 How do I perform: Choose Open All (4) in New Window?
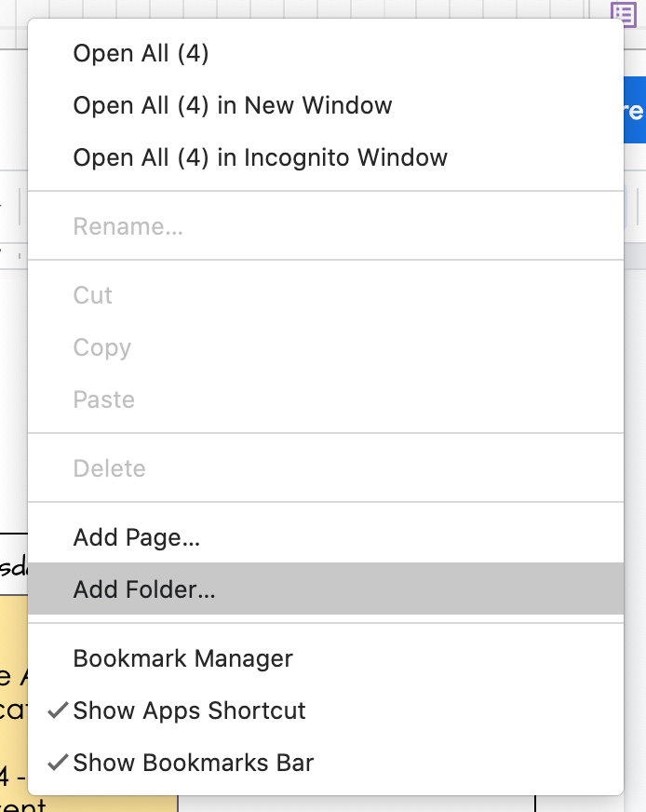(x=233, y=105)
